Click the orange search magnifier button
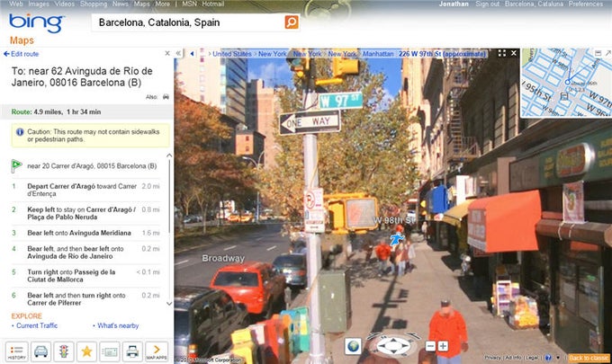The height and width of the screenshot is (364, 612). tap(292, 22)
